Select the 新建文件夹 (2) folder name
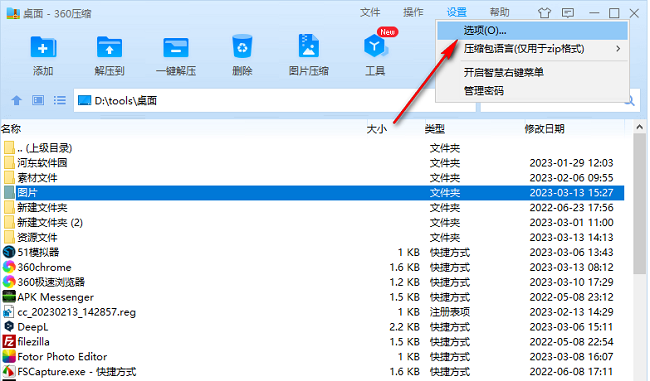650x381 pixels. pos(50,222)
